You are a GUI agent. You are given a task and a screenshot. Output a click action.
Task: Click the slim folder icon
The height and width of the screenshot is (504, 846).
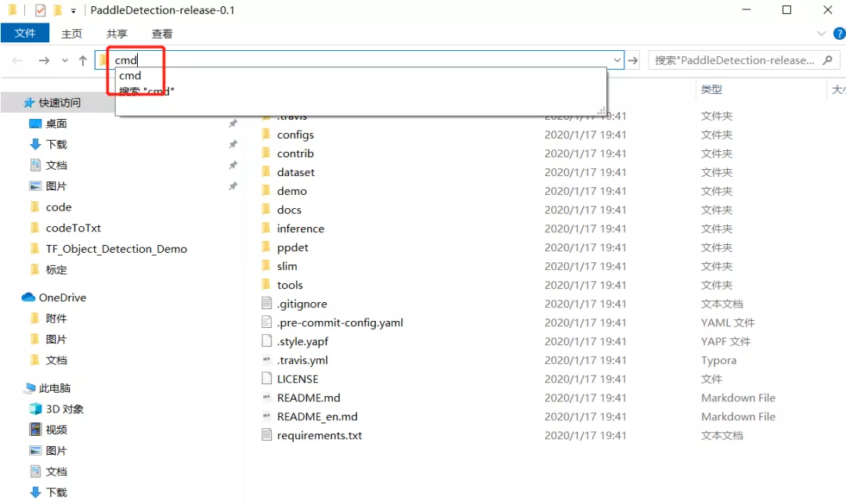(x=266, y=266)
